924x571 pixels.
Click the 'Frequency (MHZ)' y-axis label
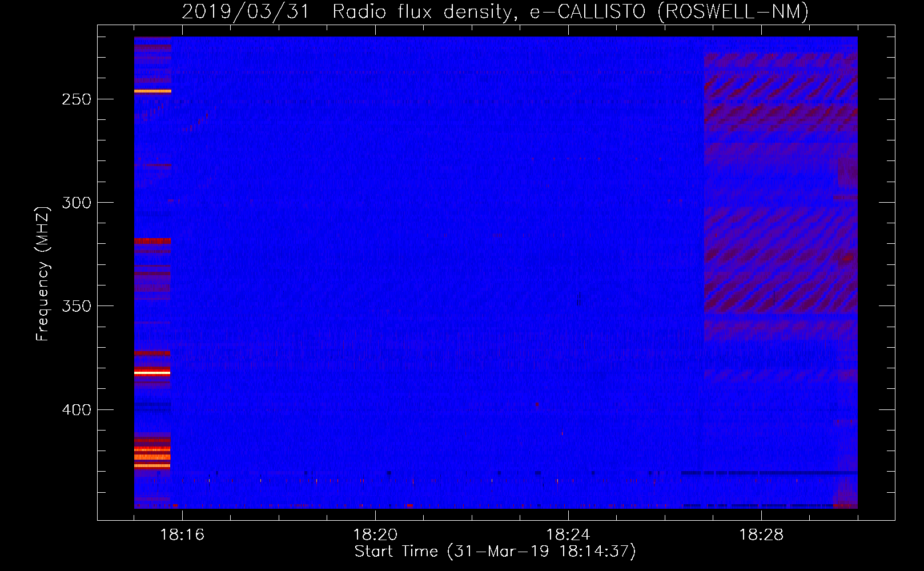coord(43,274)
